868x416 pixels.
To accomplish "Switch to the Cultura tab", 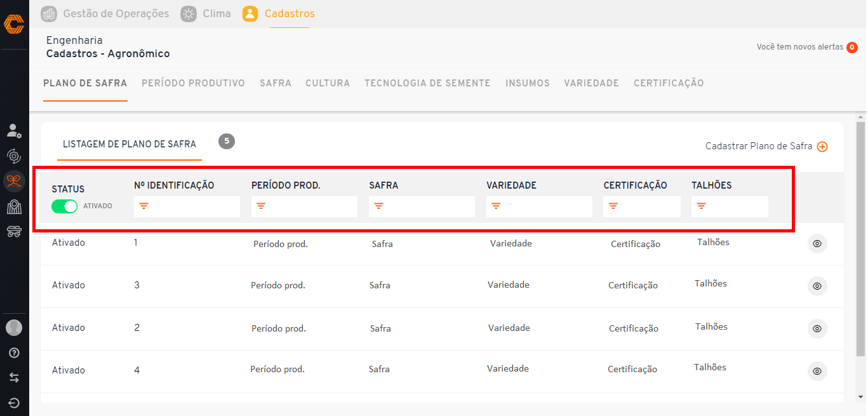I will point(328,83).
